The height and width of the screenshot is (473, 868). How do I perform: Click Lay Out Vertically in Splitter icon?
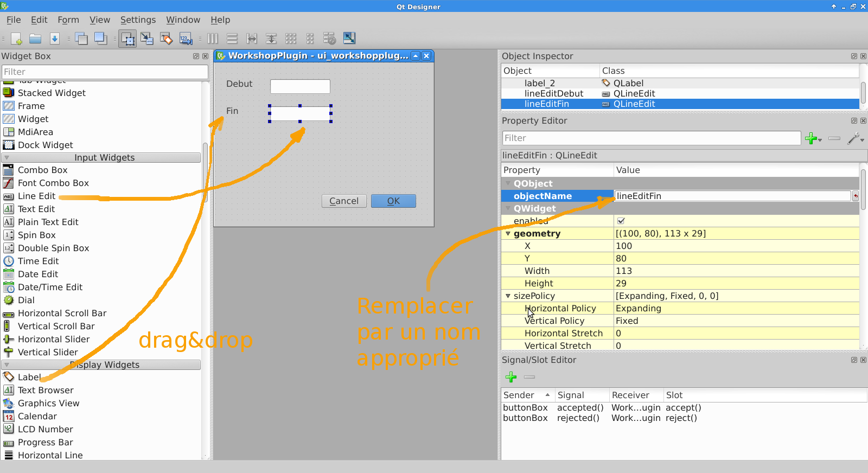(x=271, y=39)
